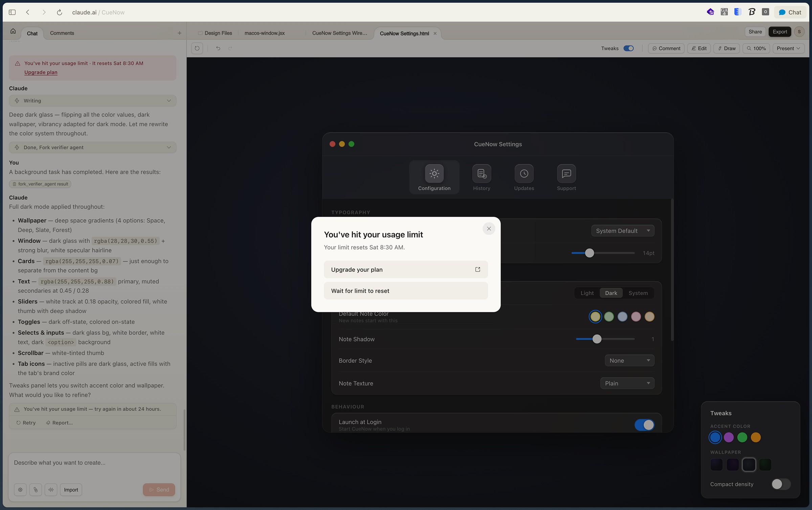Click the translate extension icon
812x510 pixels.
724,12
